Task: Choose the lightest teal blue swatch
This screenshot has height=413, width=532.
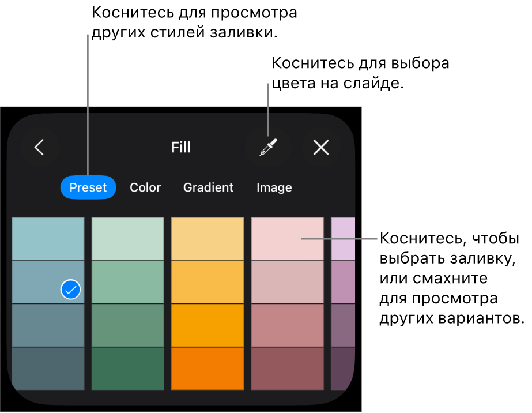Action: coord(48,238)
